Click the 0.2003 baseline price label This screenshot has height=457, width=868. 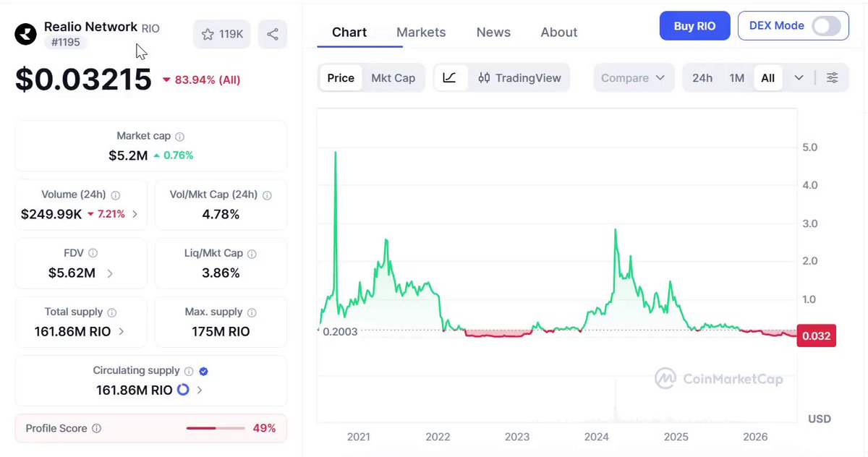click(340, 331)
